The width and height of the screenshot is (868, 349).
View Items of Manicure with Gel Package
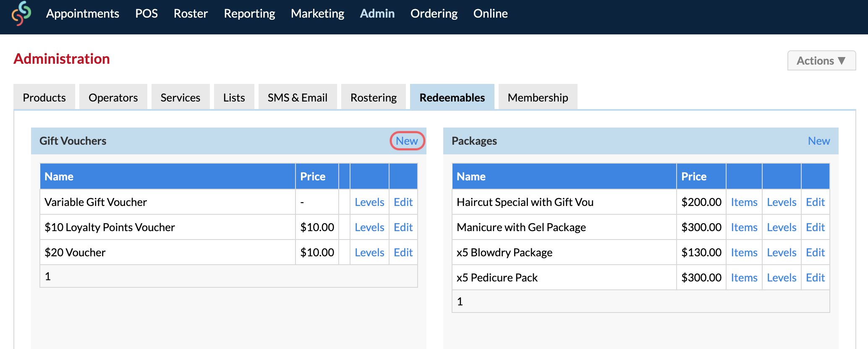click(744, 227)
